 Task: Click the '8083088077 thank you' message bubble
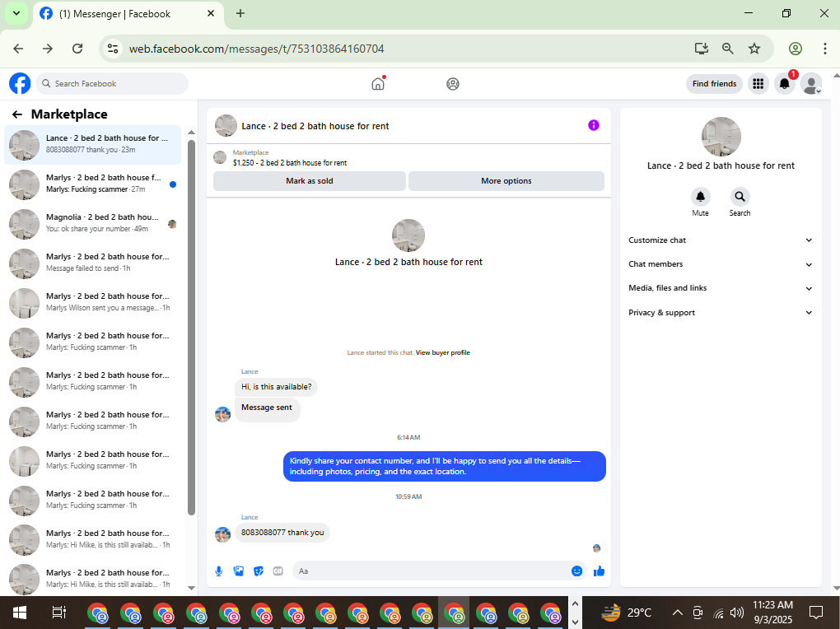point(282,533)
